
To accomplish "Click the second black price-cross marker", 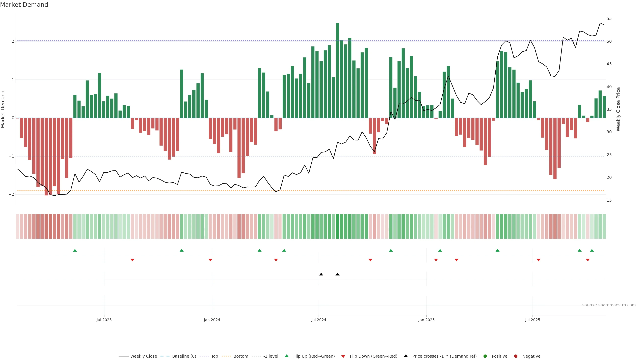I will click(x=337, y=274).
